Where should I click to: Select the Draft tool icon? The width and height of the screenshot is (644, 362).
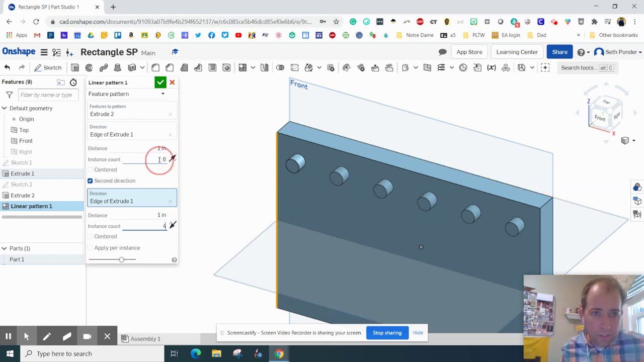click(x=184, y=67)
